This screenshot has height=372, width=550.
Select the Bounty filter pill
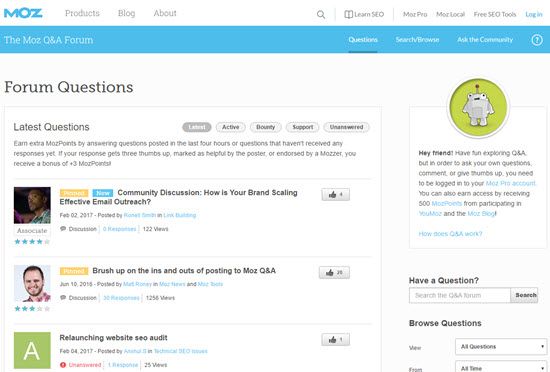click(266, 127)
